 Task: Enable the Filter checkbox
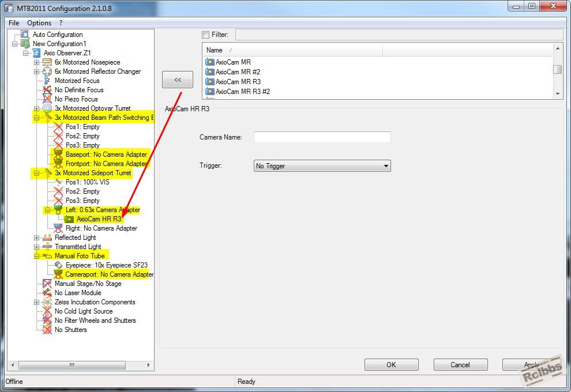205,35
